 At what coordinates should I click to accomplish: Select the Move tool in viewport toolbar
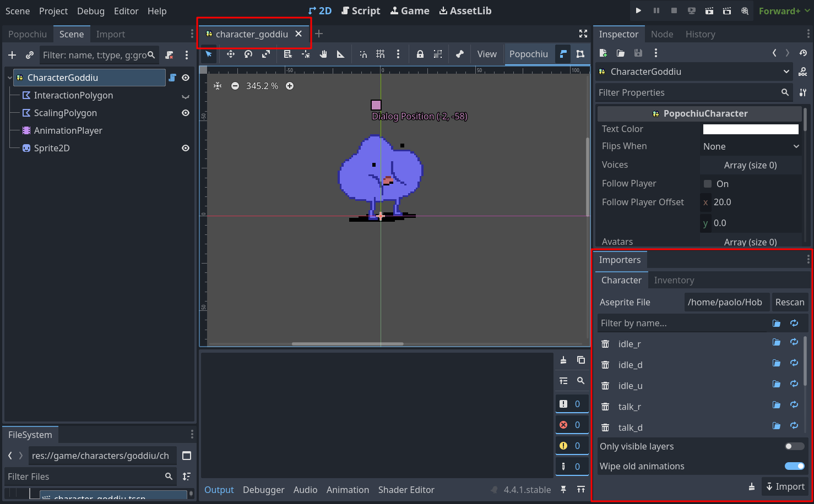231,54
